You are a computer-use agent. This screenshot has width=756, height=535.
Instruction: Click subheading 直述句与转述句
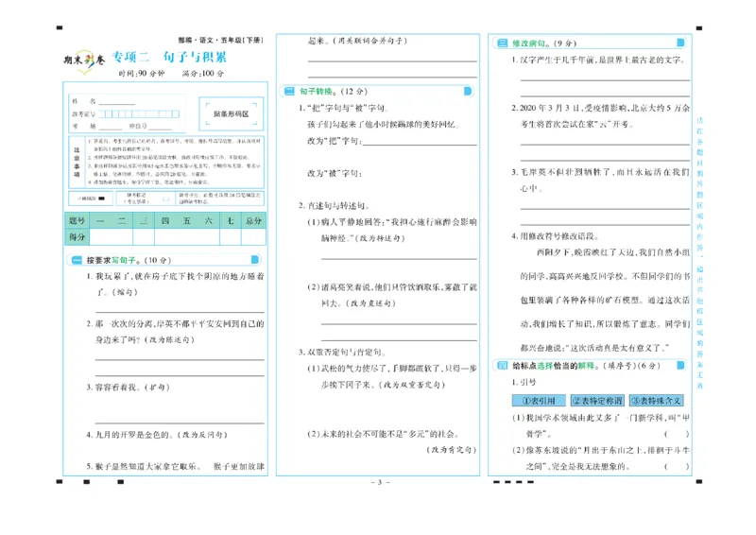pyautogui.click(x=335, y=205)
